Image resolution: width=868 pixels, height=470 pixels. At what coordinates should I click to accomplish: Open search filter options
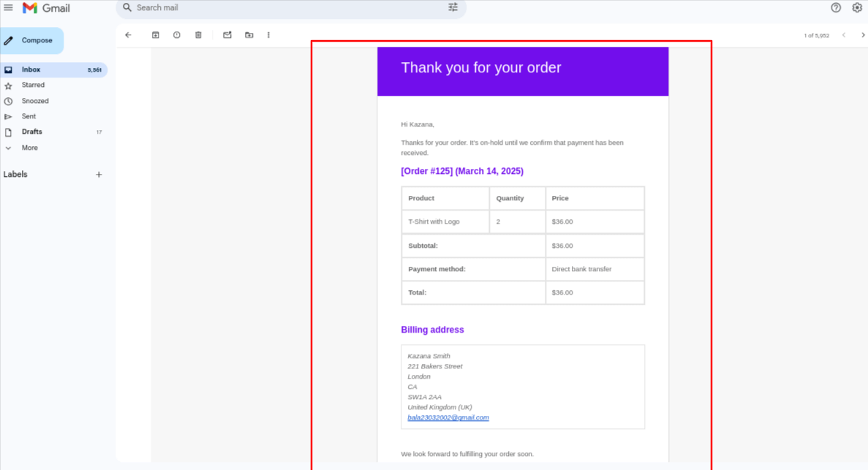[x=453, y=7]
